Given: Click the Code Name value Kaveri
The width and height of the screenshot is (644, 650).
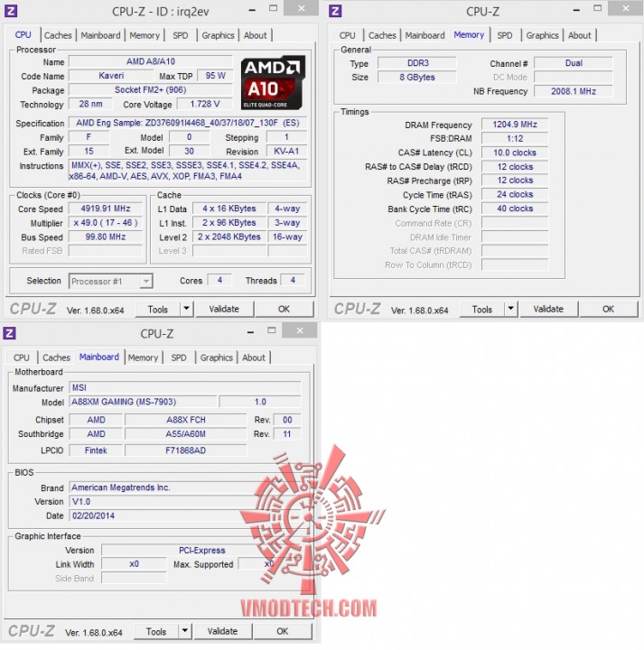Looking at the screenshot, I should coord(111,76).
